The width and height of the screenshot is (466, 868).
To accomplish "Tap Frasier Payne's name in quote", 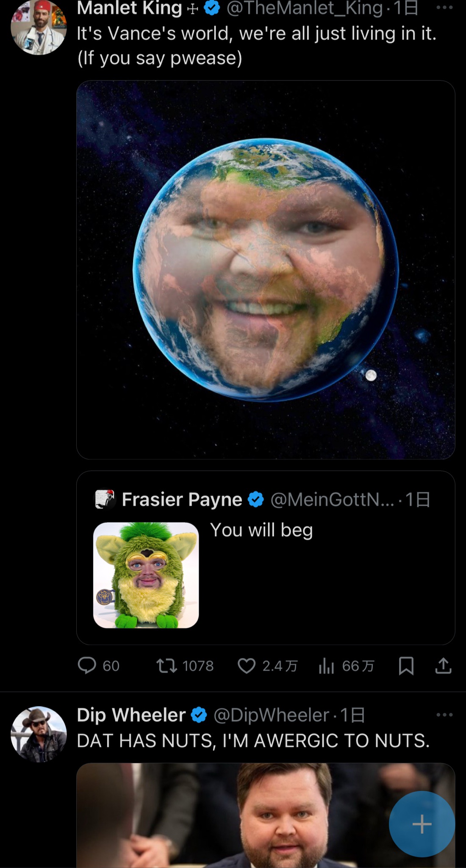I will [182, 499].
